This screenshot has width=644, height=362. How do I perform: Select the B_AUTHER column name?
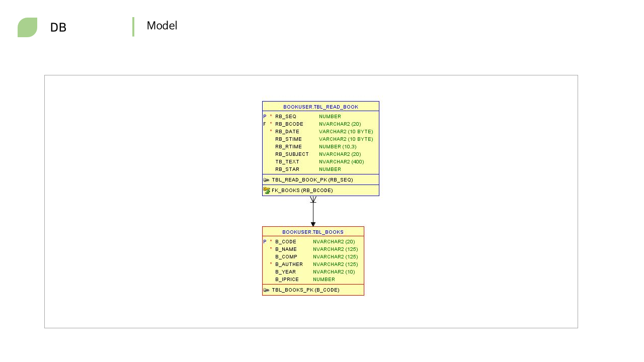coord(289,264)
